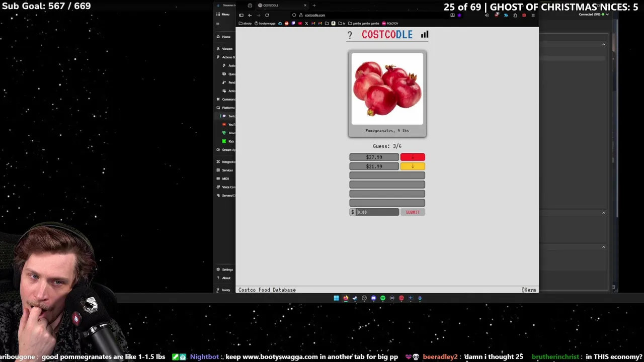
Task: Open Viewers in Streamer.bot sidebar
Action: (x=224, y=49)
